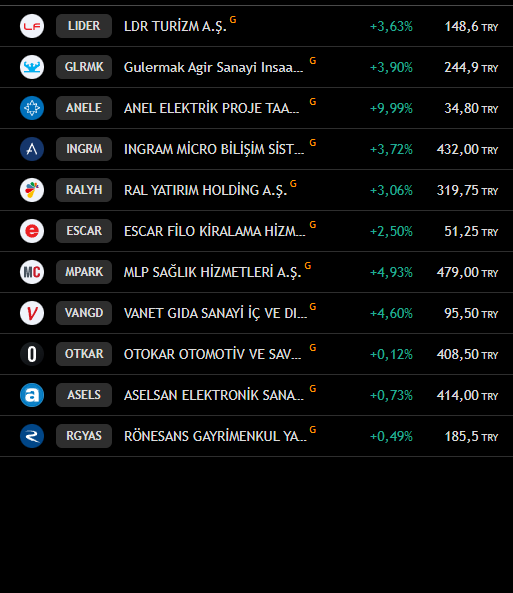Image resolution: width=513 pixels, height=593 pixels.
Task: Click the Vanet Gıda V logo icon
Action: [32, 313]
